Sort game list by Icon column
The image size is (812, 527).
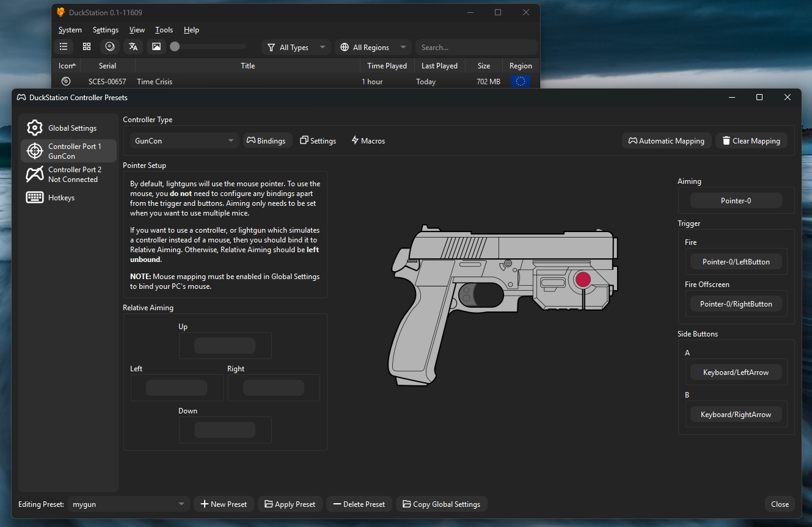(x=66, y=65)
